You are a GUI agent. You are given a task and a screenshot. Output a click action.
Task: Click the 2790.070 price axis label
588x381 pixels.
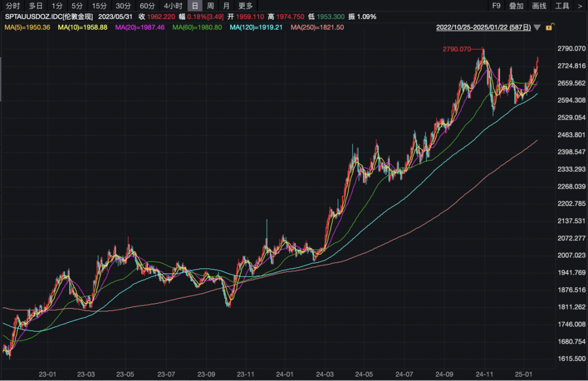tap(571, 48)
